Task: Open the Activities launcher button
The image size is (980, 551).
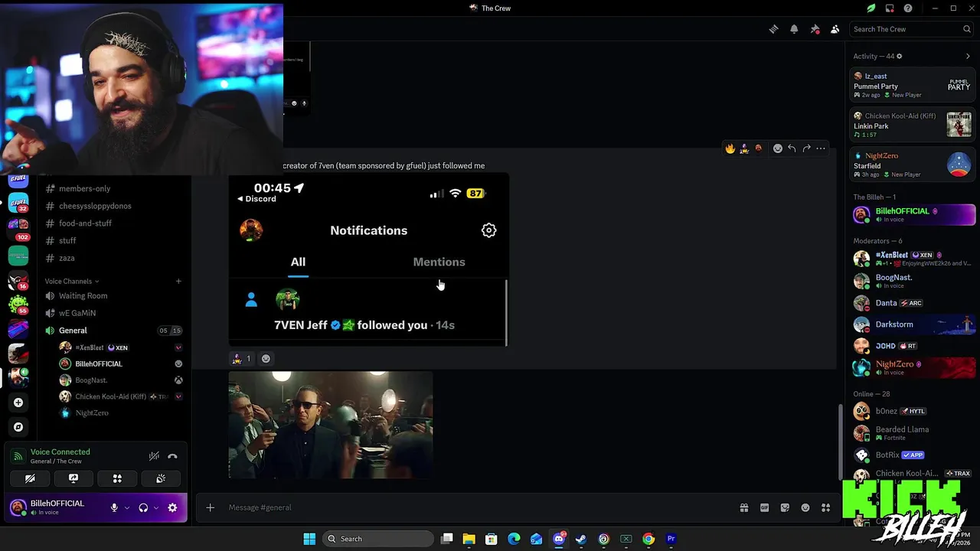Action: click(x=117, y=478)
